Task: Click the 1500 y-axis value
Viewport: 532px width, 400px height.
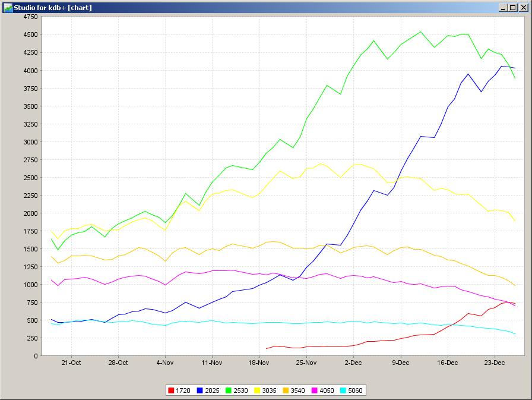Action: [x=30, y=249]
